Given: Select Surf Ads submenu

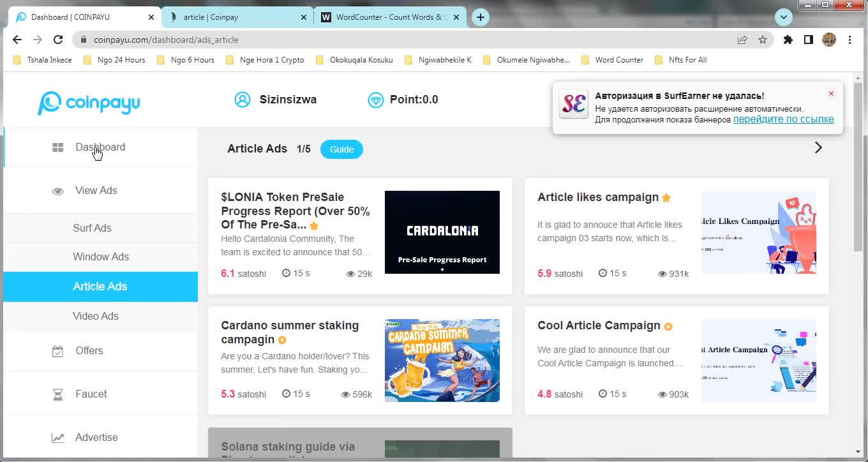Looking at the screenshot, I should 100,228.
